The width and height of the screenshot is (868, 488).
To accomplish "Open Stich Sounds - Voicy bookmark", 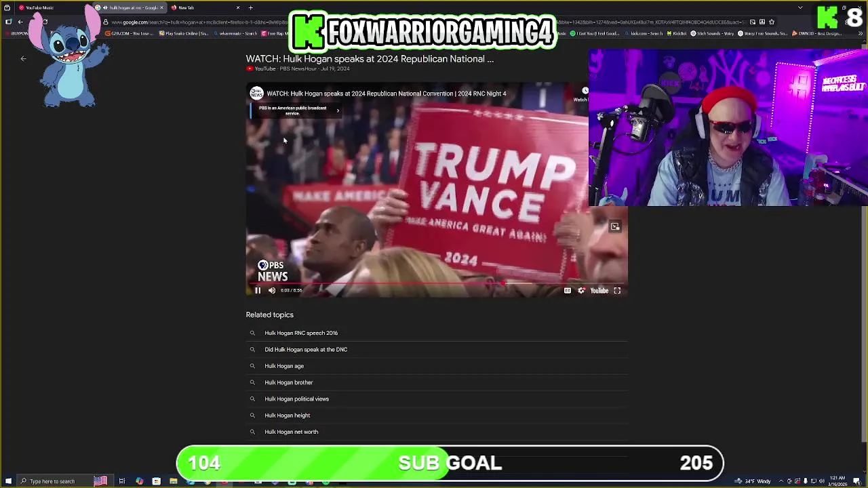I will point(713,33).
